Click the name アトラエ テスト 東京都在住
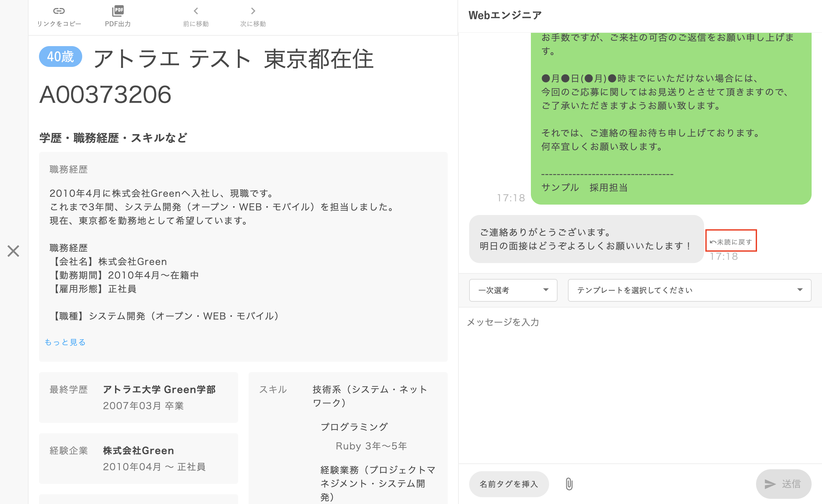822x504 pixels. click(x=233, y=59)
